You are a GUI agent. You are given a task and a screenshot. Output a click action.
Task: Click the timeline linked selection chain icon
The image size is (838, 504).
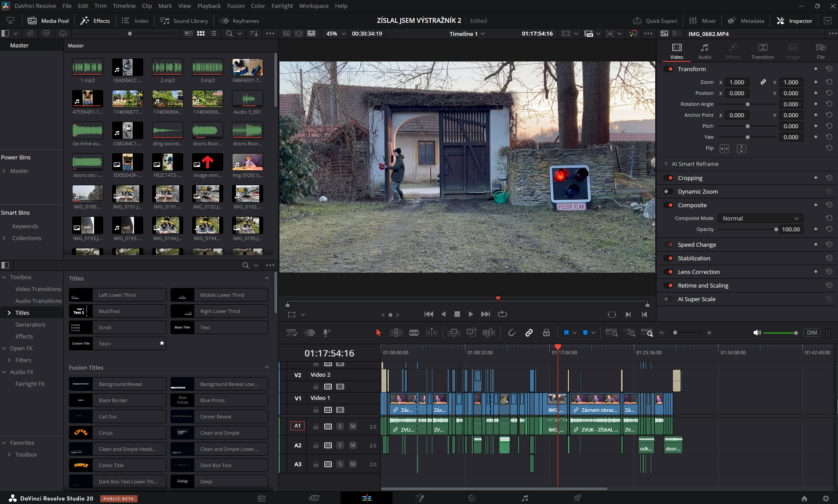[529, 333]
